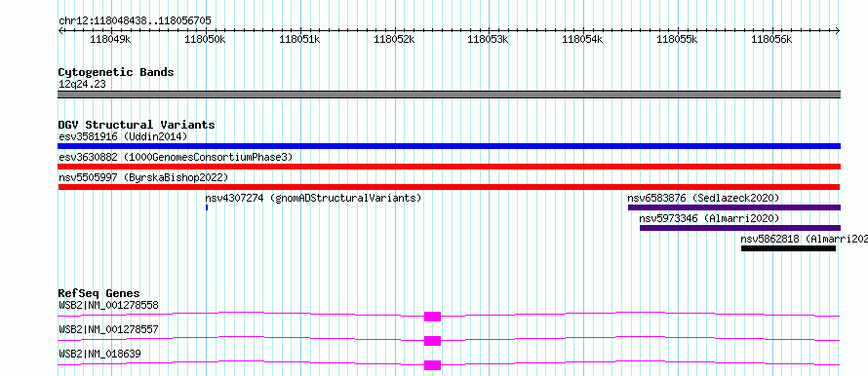Click the Cytogenetic Bands track title

pos(116,72)
